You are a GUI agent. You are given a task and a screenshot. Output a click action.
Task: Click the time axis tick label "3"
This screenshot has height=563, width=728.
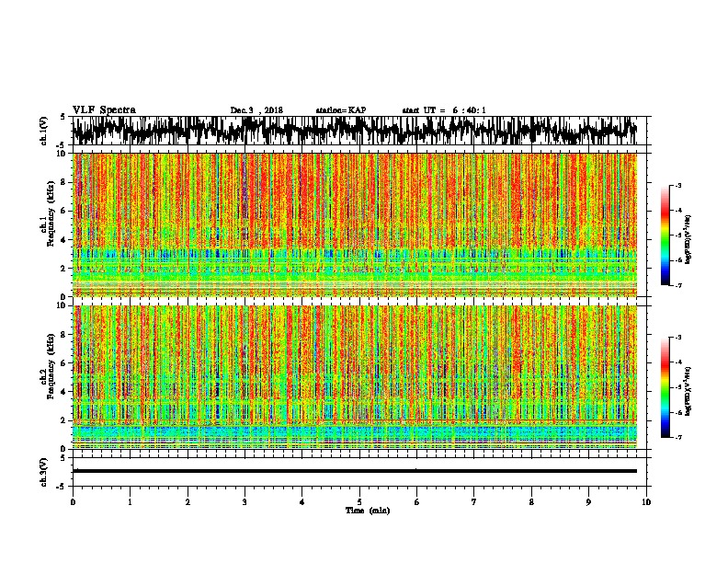pos(245,502)
